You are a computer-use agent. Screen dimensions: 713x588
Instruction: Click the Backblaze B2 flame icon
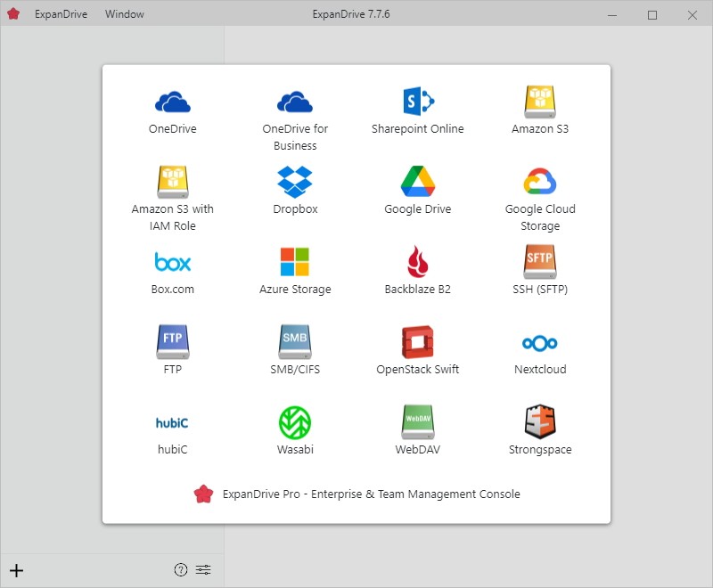(x=417, y=262)
